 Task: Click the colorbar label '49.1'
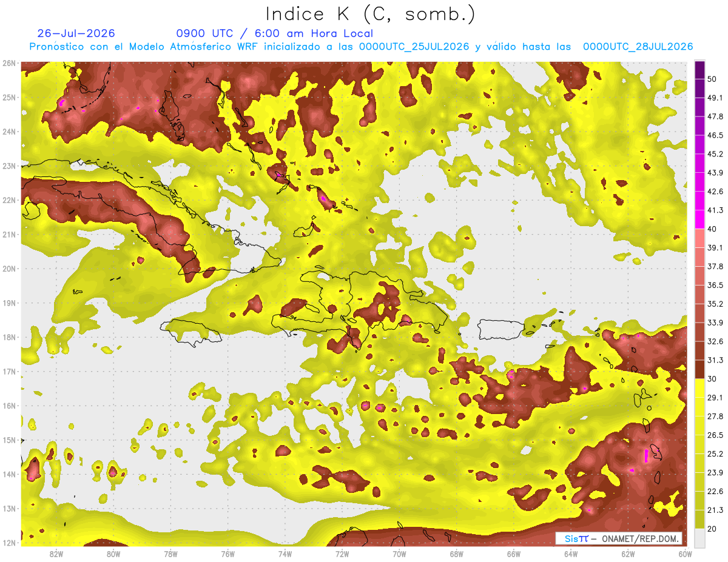(715, 98)
